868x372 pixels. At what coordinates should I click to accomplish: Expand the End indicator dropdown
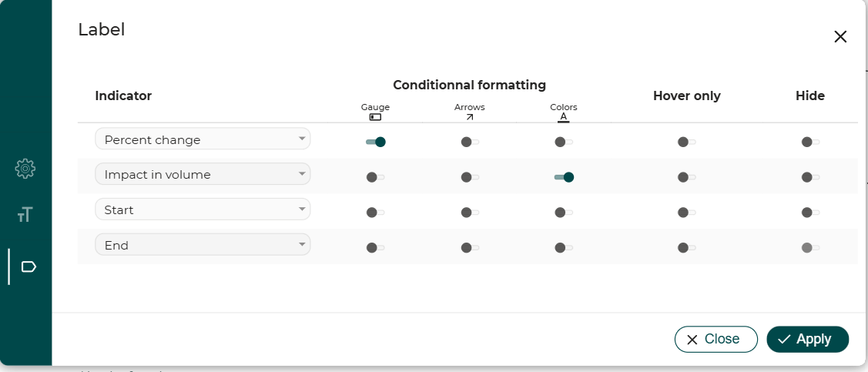point(203,245)
